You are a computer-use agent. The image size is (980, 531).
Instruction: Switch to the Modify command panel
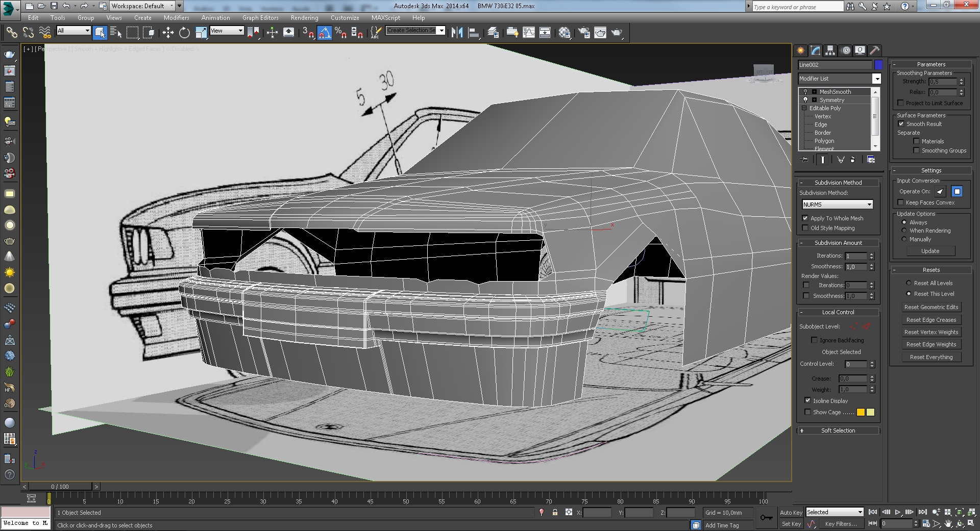(x=815, y=50)
